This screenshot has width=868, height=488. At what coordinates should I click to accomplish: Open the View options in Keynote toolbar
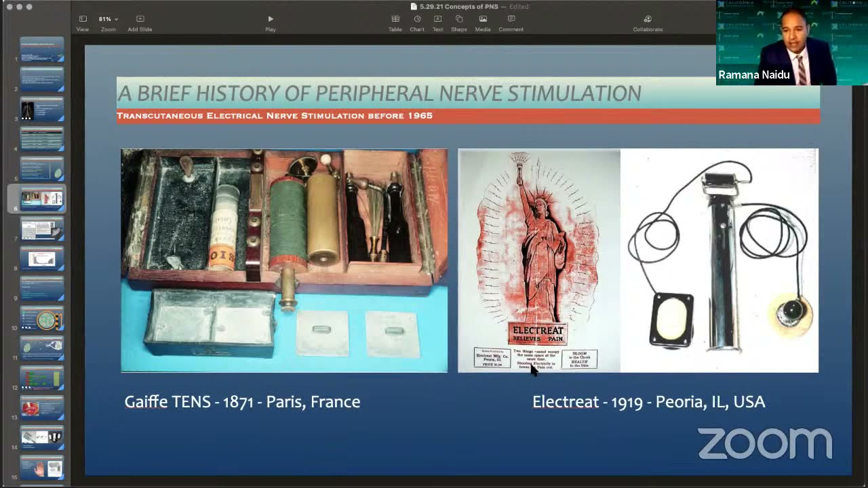(x=82, y=23)
